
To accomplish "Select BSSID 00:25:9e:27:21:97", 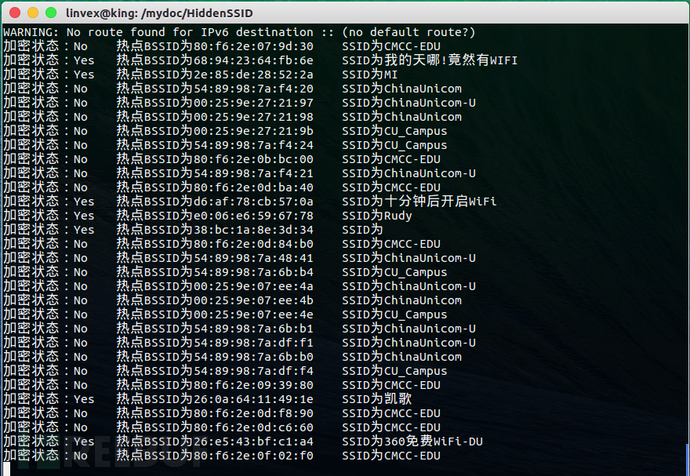I will [253, 103].
